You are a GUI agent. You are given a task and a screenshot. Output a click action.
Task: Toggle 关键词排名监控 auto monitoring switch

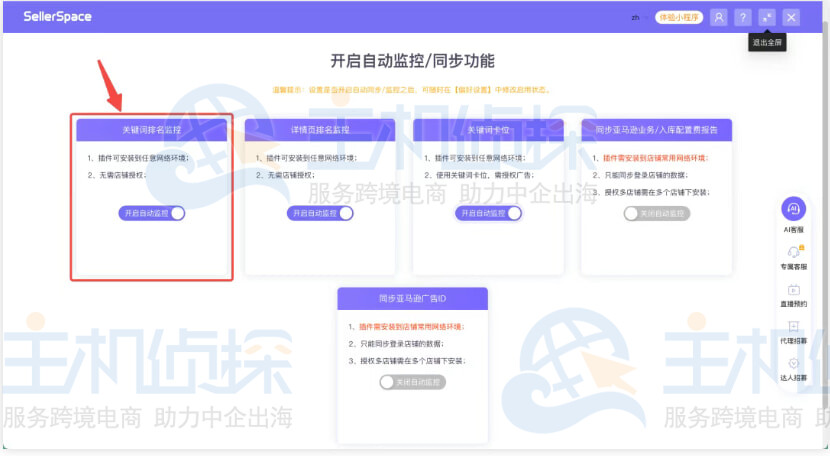pyautogui.click(x=152, y=213)
